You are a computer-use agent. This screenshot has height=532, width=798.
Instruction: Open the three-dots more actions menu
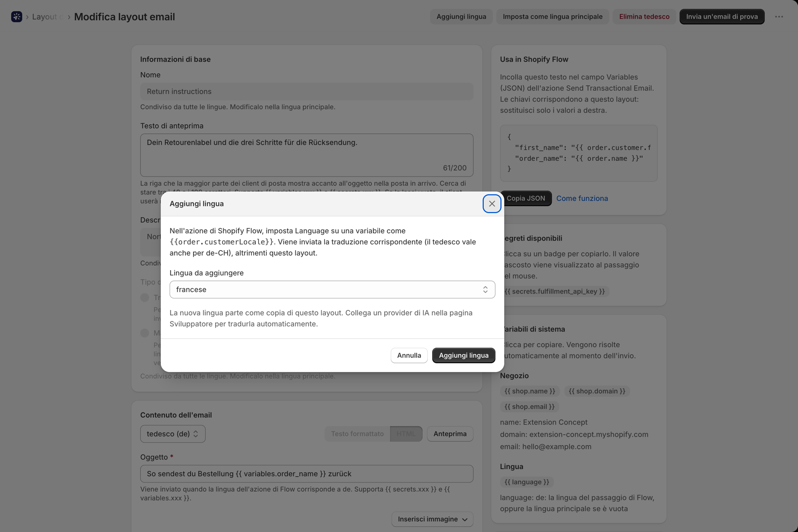(x=779, y=17)
